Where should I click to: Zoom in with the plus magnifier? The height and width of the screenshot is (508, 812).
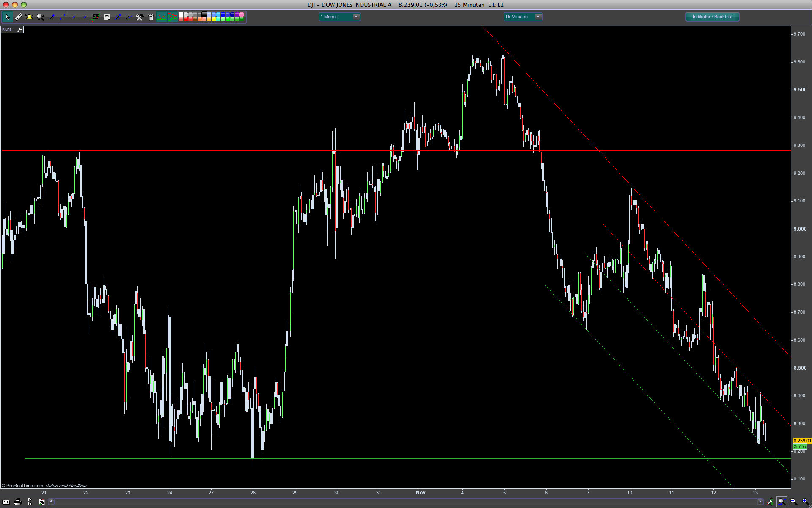click(x=805, y=502)
